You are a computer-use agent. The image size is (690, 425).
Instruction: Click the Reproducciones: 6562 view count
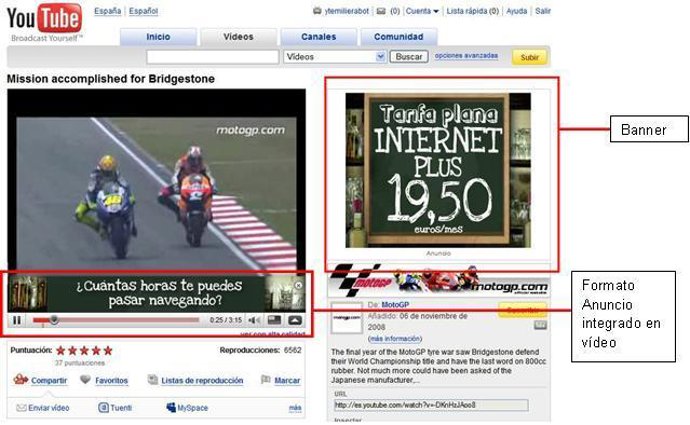[261, 350]
